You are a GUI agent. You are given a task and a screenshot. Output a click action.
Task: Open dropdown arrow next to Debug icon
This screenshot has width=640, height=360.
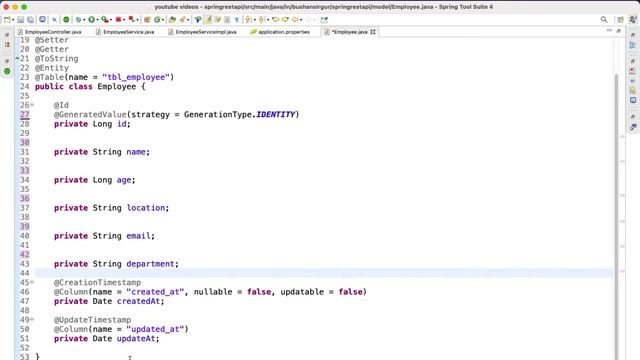tap(84, 20)
